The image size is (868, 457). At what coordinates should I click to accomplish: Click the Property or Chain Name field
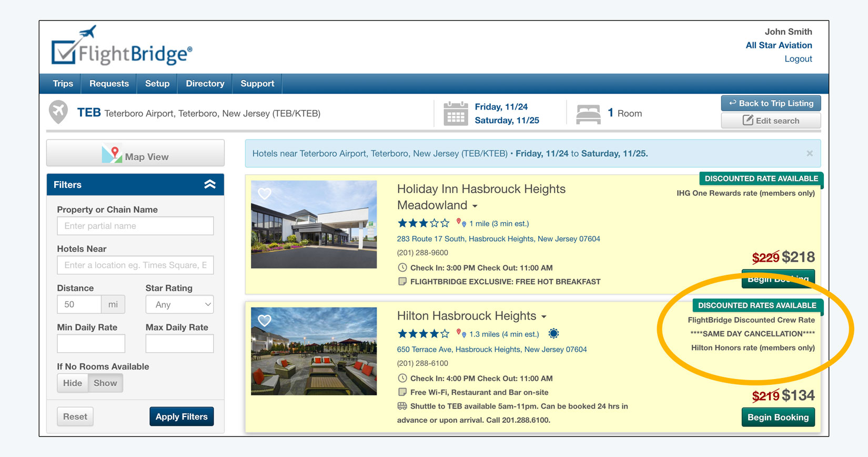[135, 226]
